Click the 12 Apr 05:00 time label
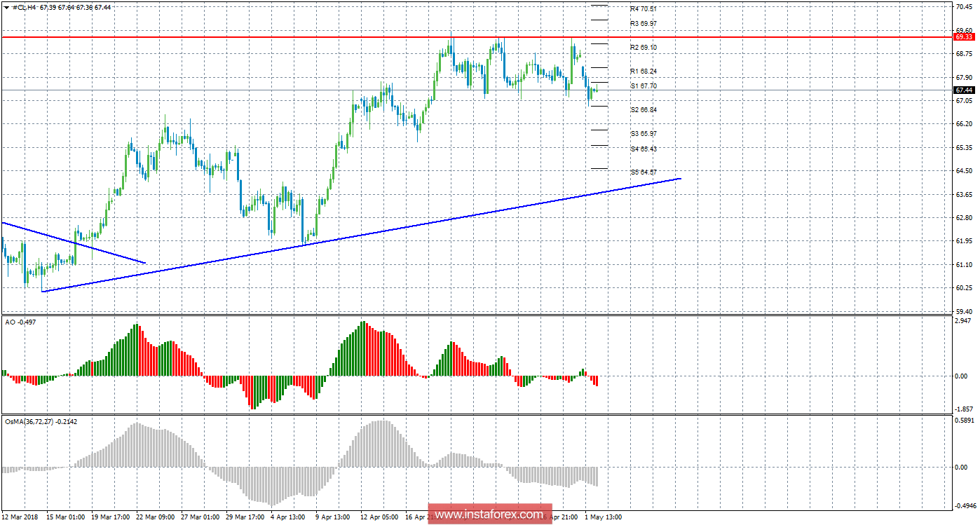The height and width of the screenshot is (525, 980). (379, 517)
